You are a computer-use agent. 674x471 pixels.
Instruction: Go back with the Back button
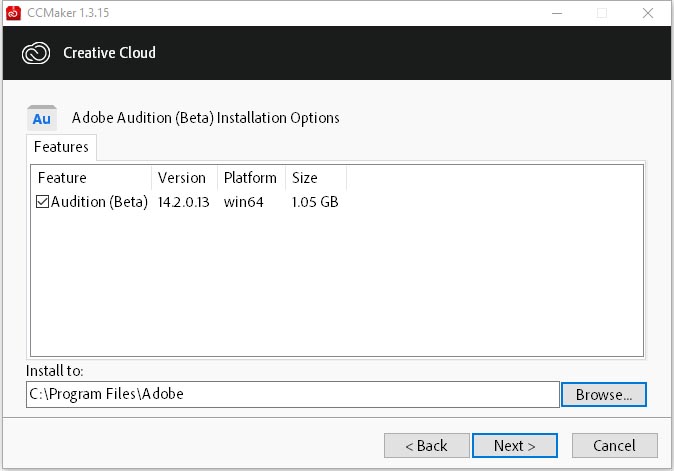(x=425, y=445)
